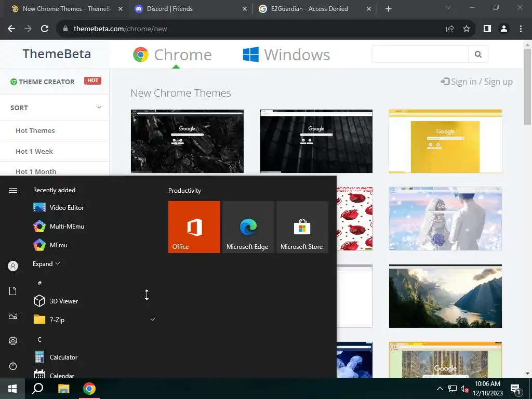Viewport: 532px width, 399px height.
Task: Click the muted volume tray icon
Action: (464, 389)
